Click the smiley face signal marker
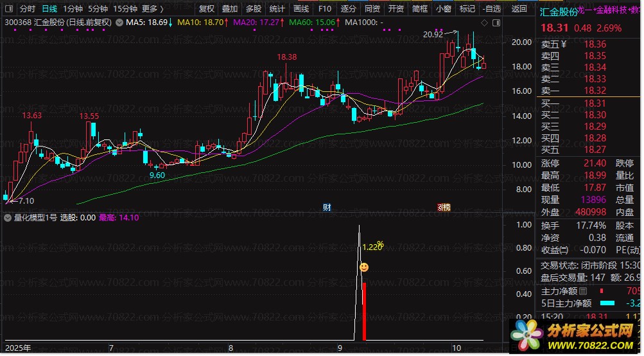Image resolution: width=644 pixels, height=356 pixels. (x=363, y=267)
